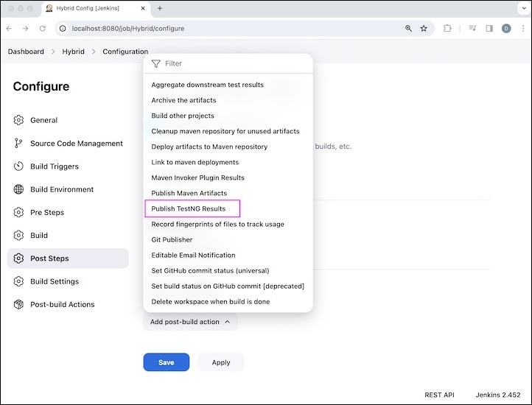Select Delete workspace when build is done
Viewport: 532px width, 405px height.
[210, 302]
